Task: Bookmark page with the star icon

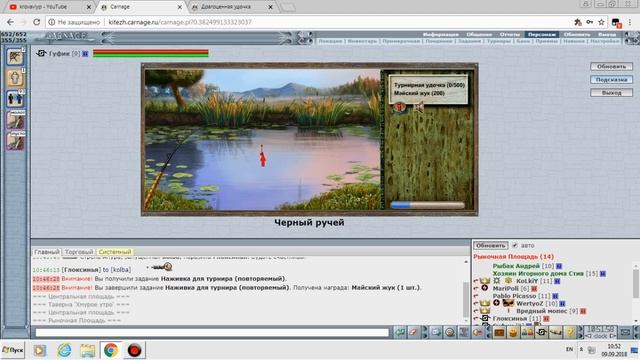Action: click(x=601, y=22)
